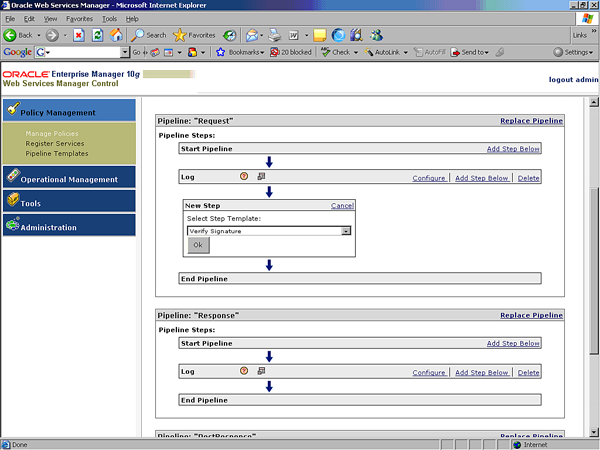The image size is (600, 450).
Task: Click Add Step Below on Request Start Pipeline
Action: coord(513,149)
